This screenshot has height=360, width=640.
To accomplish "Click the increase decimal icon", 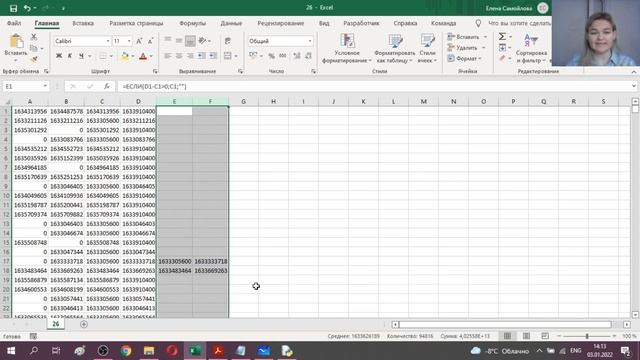I will pyautogui.click(x=297, y=56).
